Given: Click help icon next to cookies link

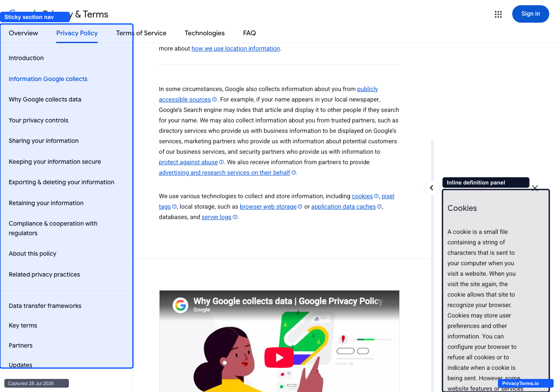Looking at the screenshot, I should coord(376,196).
